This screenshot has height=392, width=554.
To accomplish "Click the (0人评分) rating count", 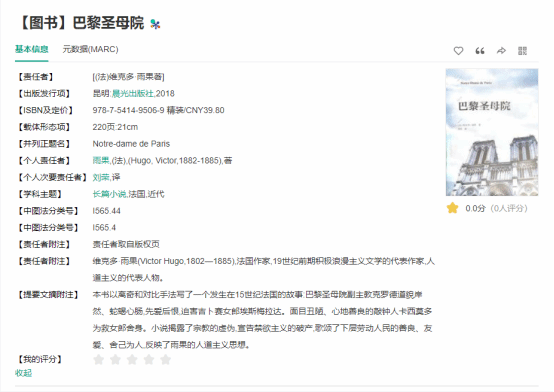I will pos(509,208).
